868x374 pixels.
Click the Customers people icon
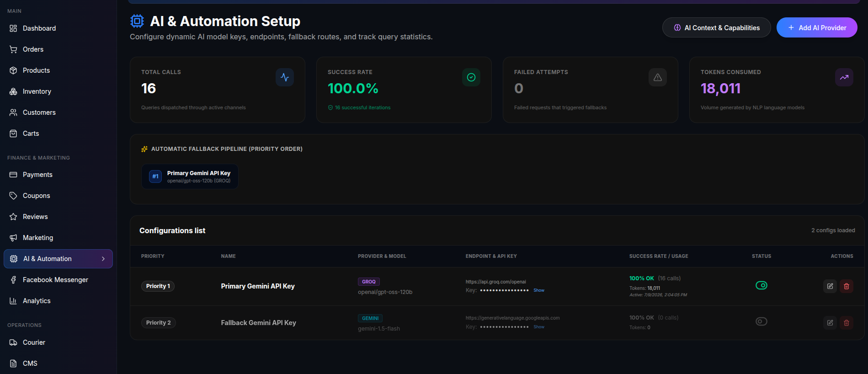[x=13, y=112]
